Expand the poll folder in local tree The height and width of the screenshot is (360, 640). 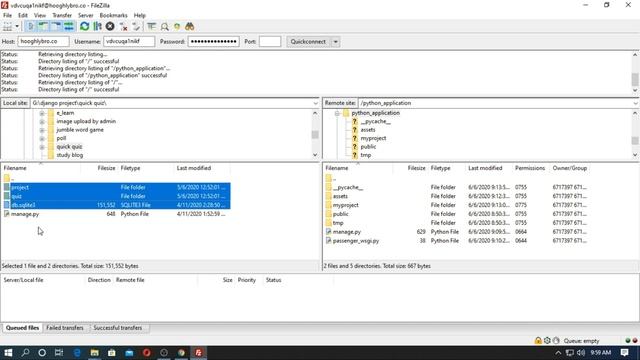coord(42,138)
